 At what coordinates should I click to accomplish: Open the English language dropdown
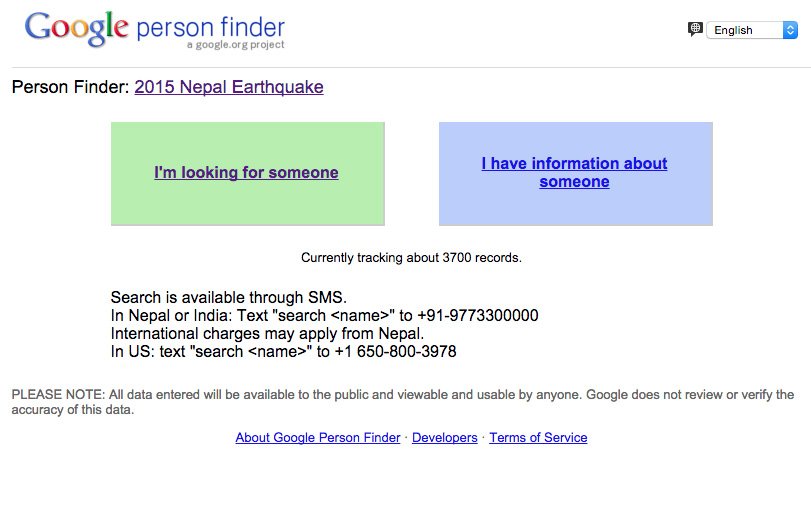tap(752, 30)
